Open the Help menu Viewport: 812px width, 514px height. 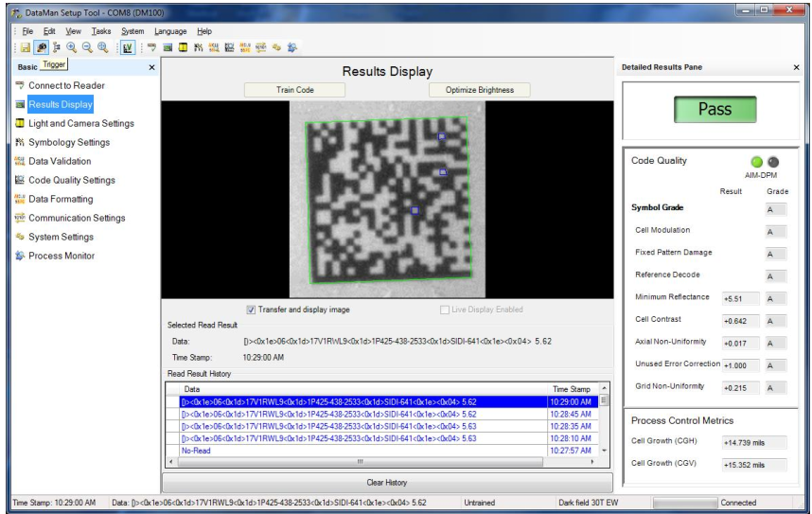pos(204,31)
